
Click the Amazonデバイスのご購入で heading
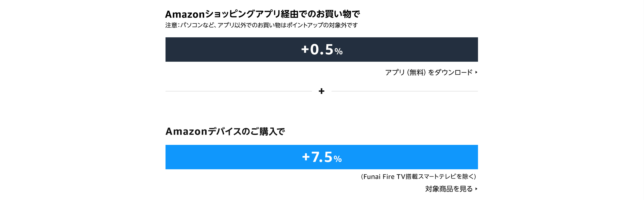225,131
